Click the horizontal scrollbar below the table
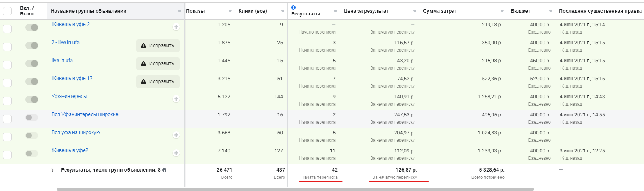The height and width of the screenshot is (191, 644). 295,189
